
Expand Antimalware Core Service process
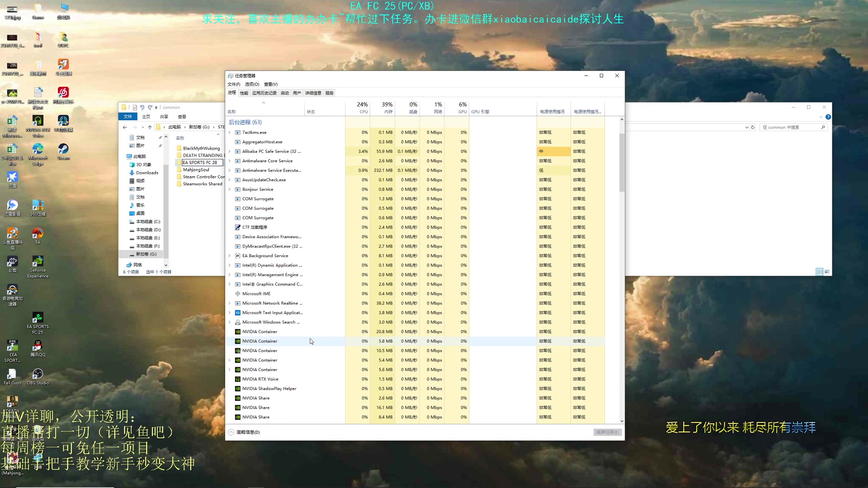[230, 161]
